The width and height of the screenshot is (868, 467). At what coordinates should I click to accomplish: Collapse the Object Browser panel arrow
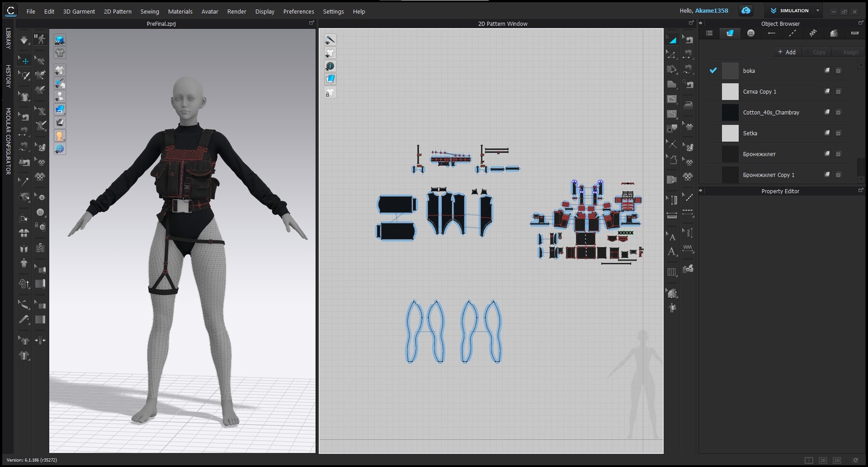click(701, 23)
